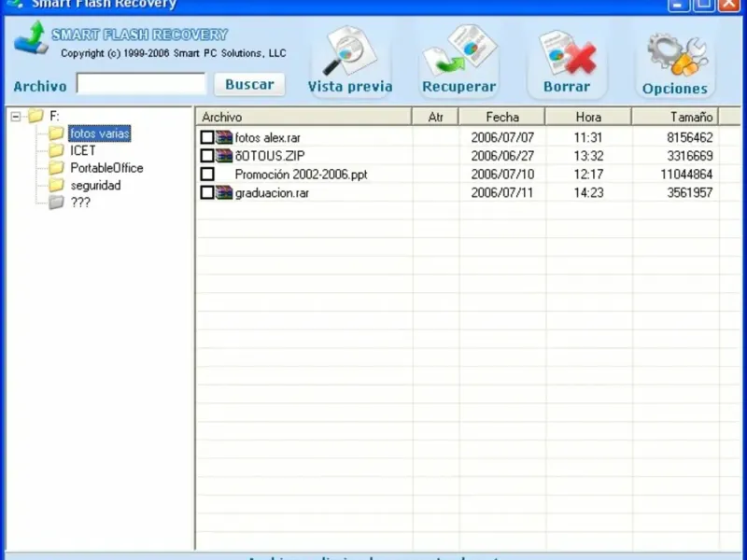Click the time 14:23
Viewport: 747px width, 560px height.
pyautogui.click(x=588, y=192)
